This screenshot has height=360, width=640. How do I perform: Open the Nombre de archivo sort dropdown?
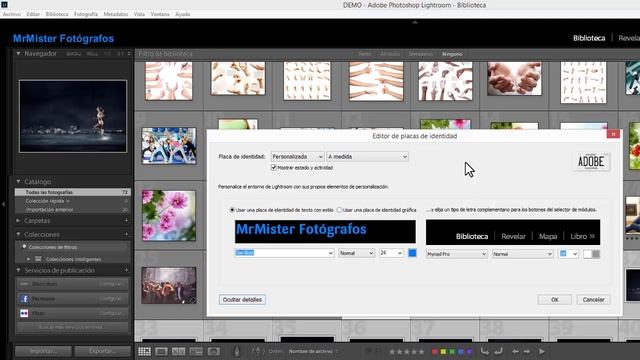[313, 351]
